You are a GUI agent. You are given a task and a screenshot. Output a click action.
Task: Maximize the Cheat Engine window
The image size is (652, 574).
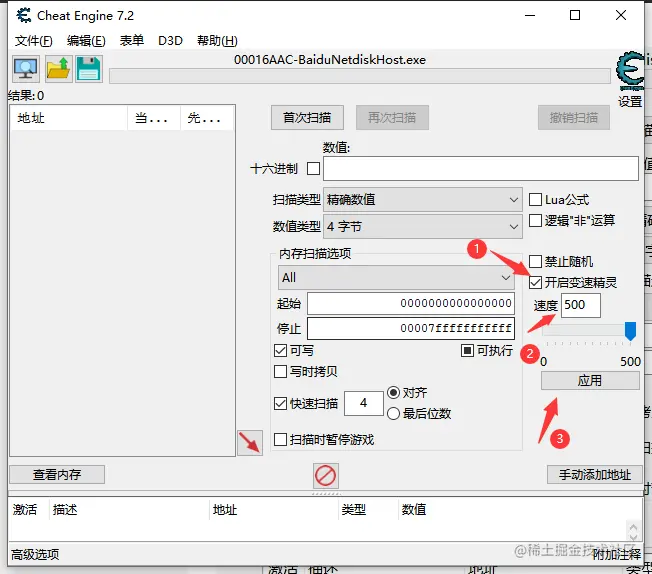(x=575, y=15)
